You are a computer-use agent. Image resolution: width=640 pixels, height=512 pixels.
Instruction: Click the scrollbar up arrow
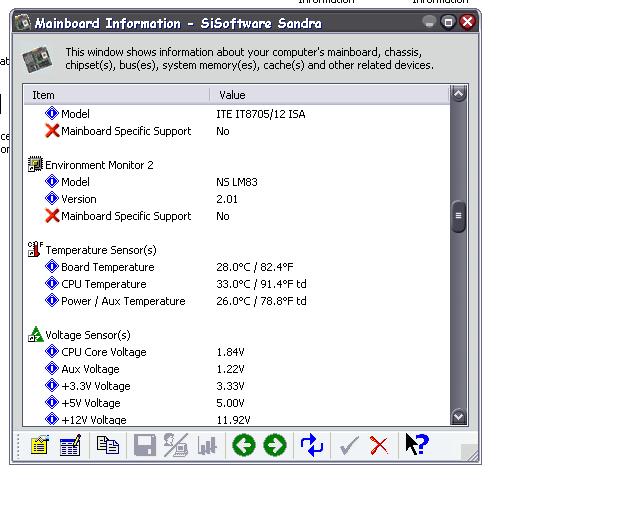click(458, 94)
